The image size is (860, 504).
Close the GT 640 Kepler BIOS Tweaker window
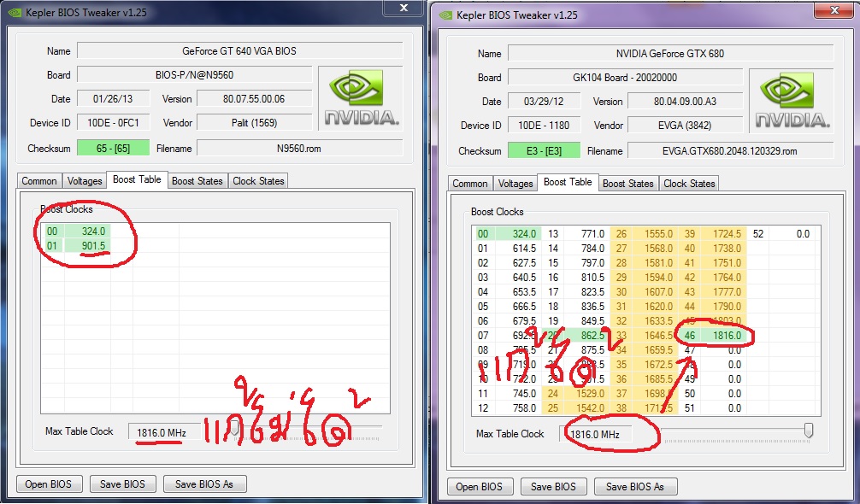[403, 8]
